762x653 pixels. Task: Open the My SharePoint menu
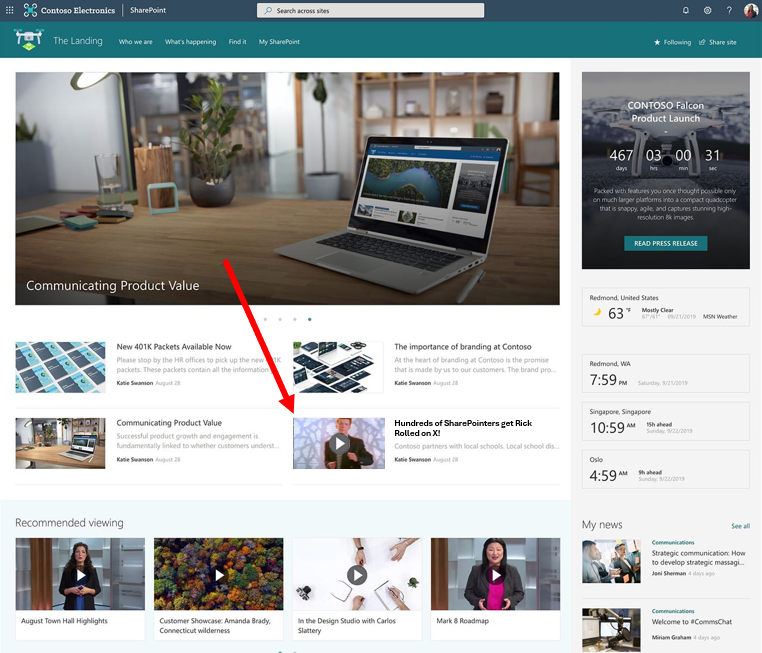point(279,42)
